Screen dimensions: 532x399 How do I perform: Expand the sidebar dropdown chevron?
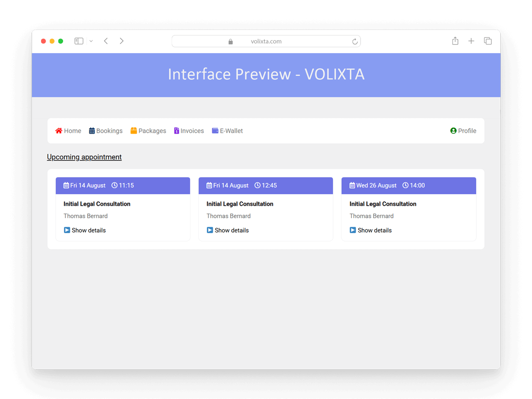[91, 41]
